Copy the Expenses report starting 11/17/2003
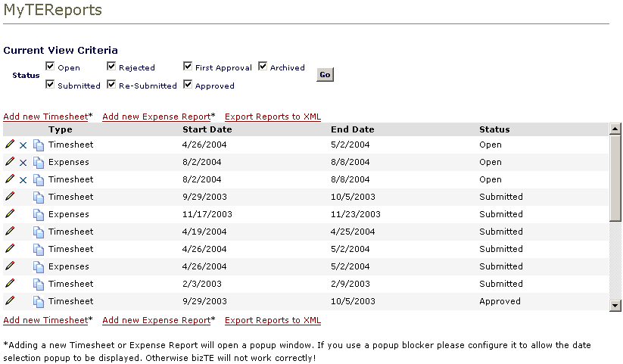Viewport: 623px width, 364px height. 39,215
